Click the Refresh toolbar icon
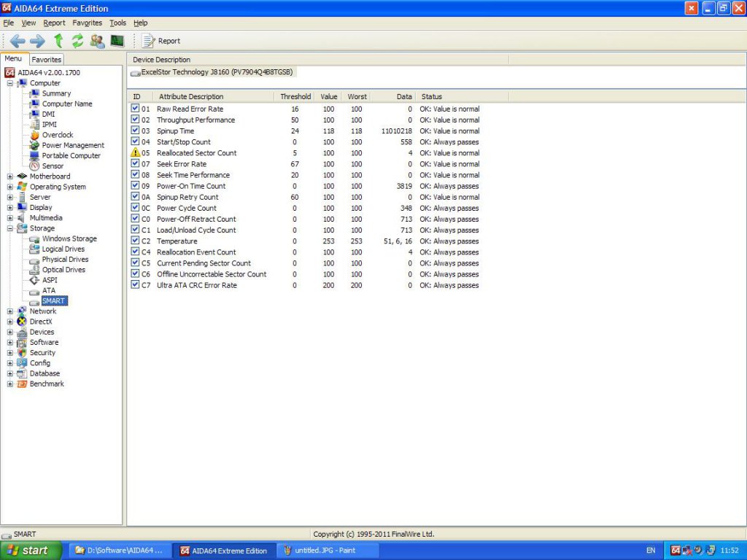This screenshot has height=560, width=747. [77, 41]
